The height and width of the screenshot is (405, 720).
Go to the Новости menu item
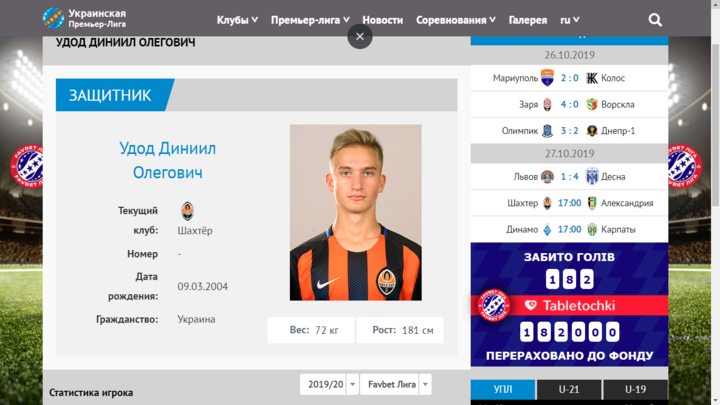pos(382,20)
